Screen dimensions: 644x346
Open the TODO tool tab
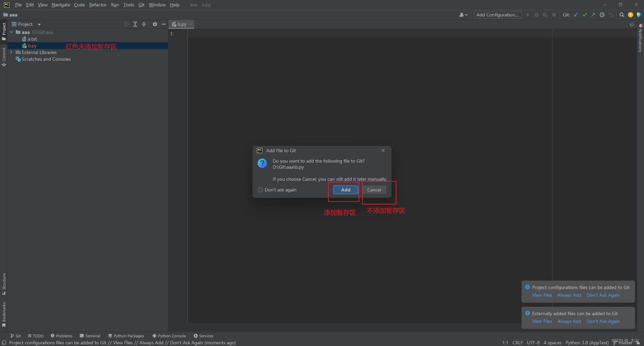click(36, 336)
